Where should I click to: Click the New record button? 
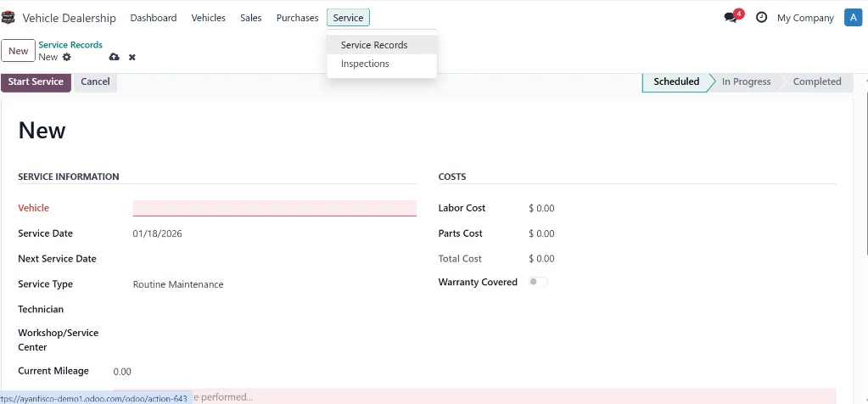click(19, 51)
